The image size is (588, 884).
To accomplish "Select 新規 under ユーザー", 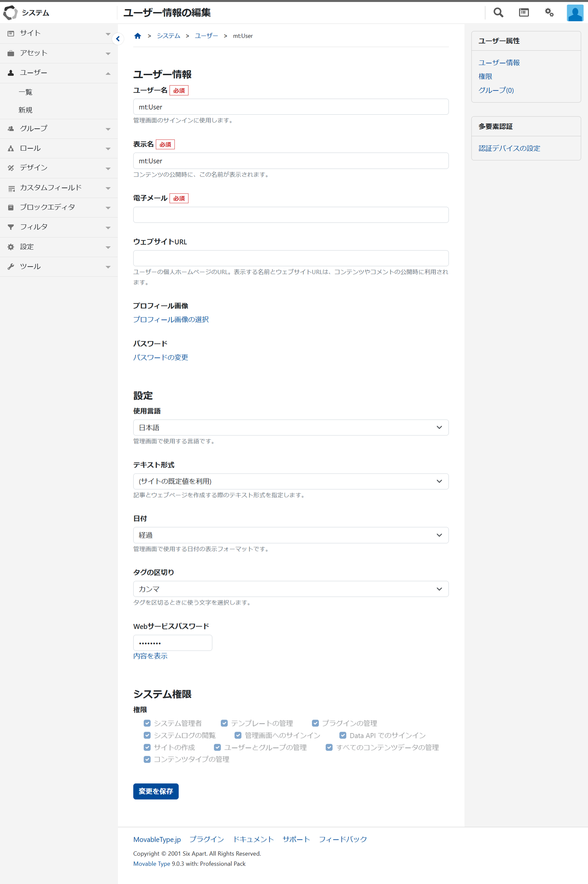I will (25, 110).
